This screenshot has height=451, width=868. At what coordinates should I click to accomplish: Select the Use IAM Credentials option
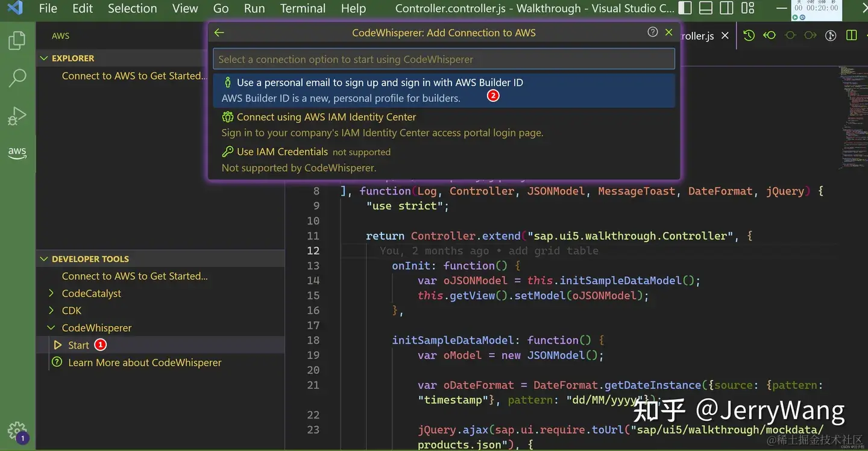(444, 160)
